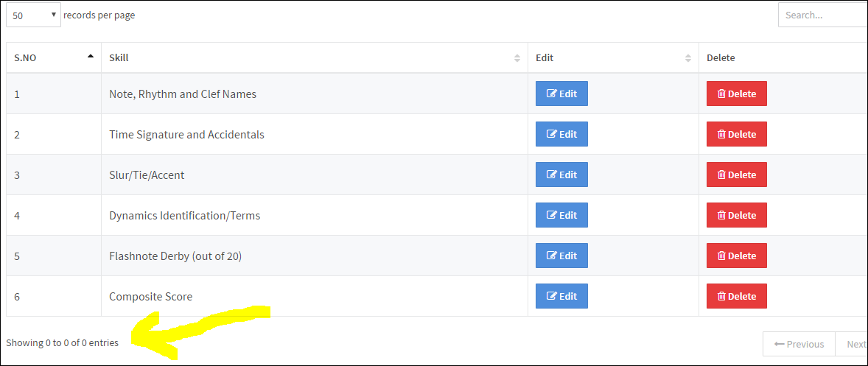Sort table by the Skill column

(314, 57)
